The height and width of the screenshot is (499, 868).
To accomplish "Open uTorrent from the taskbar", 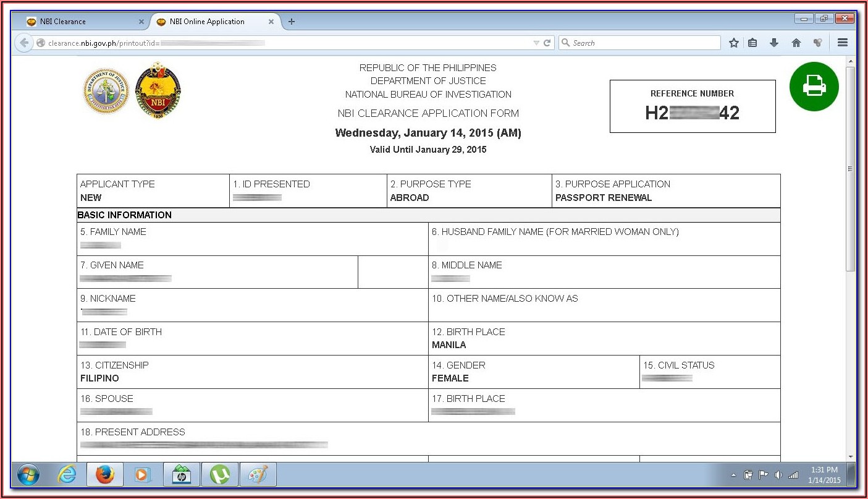I will point(219,475).
